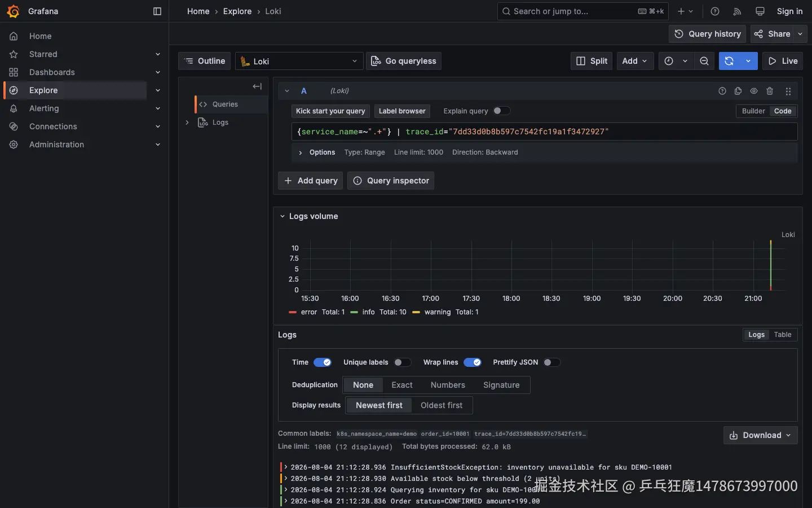Click Add query button
This screenshot has height=508, width=812.
tap(311, 181)
